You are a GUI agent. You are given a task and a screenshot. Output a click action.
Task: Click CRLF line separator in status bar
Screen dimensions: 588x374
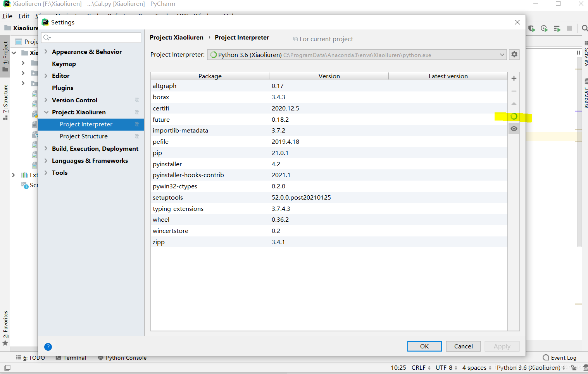click(x=421, y=368)
